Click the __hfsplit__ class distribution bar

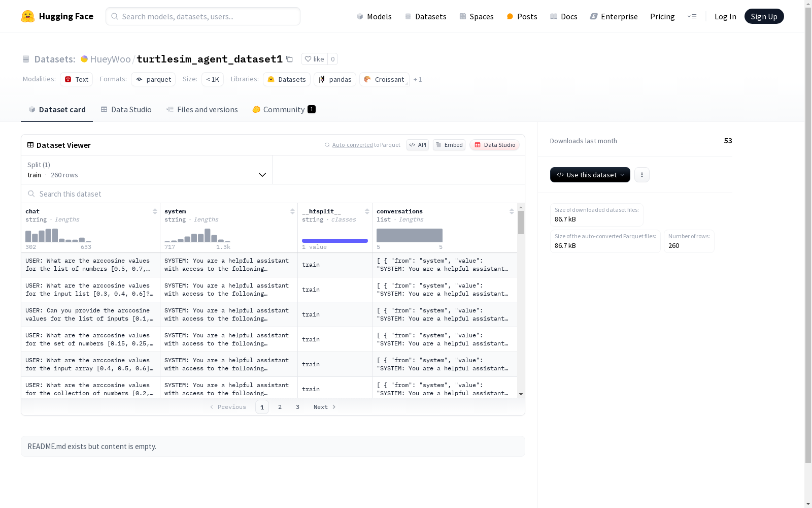[335, 241]
